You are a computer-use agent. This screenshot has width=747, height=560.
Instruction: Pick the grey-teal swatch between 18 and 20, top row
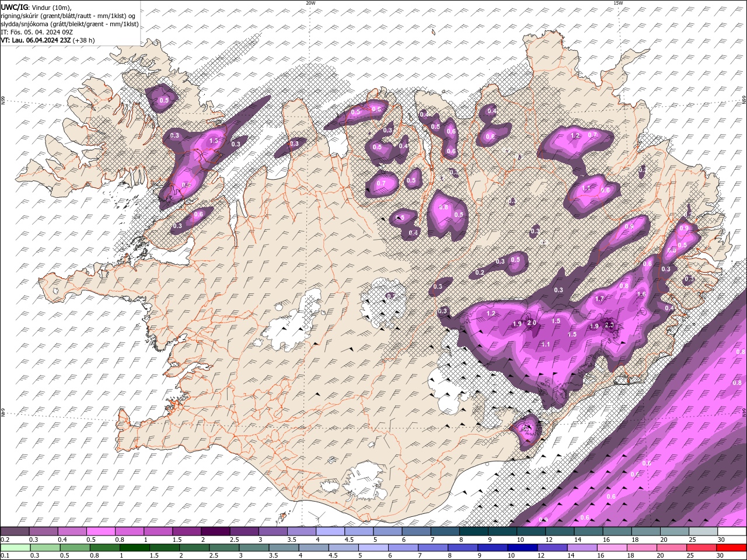646,531
